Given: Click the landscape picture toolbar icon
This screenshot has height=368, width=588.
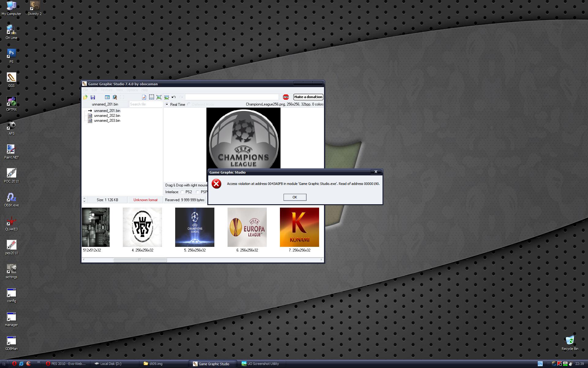Looking at the screenshot, I should point(166,97).
